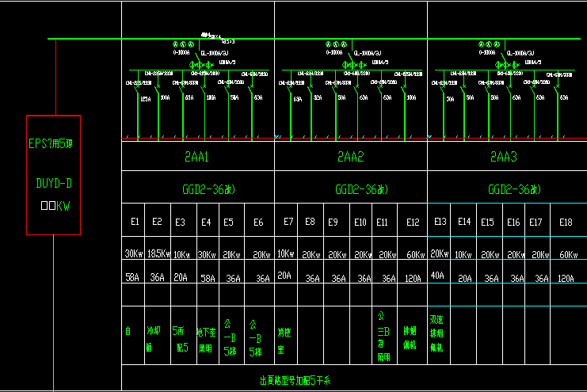The width and height of the screenshot is (587, 392).
Task: Select the 58A current under E1
Action: pos(132,277)
